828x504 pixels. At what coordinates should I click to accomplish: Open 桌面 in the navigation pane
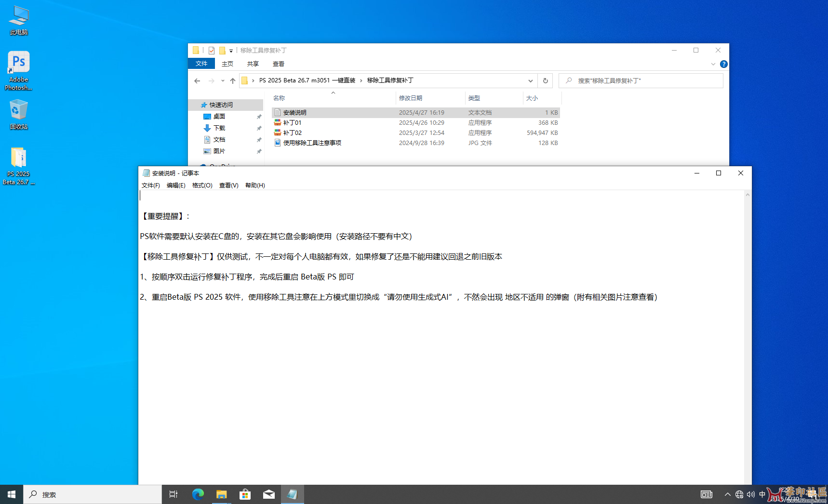pyautogui.click(x=219, y=117)
